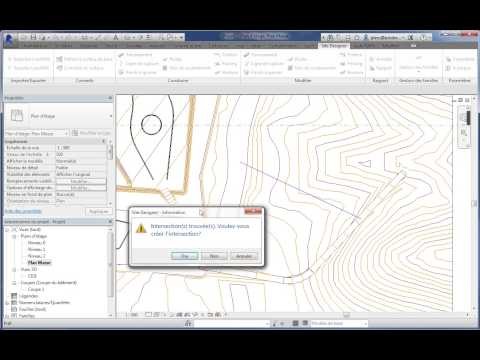Click the user sign-in icon in title bar
The height and width of the screenshot is (360, 480).
coord(366,37)
